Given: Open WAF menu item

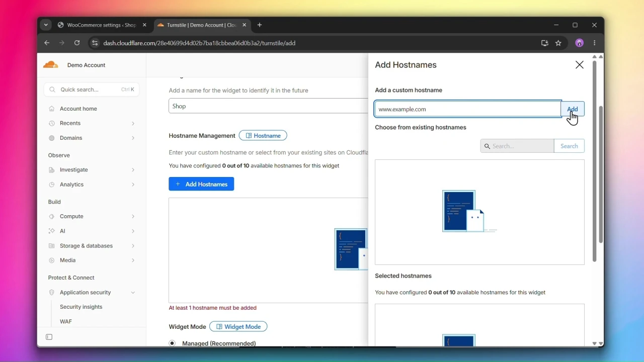Looking at the screenshot, I should pyautogui.click(x=66, y=321).
